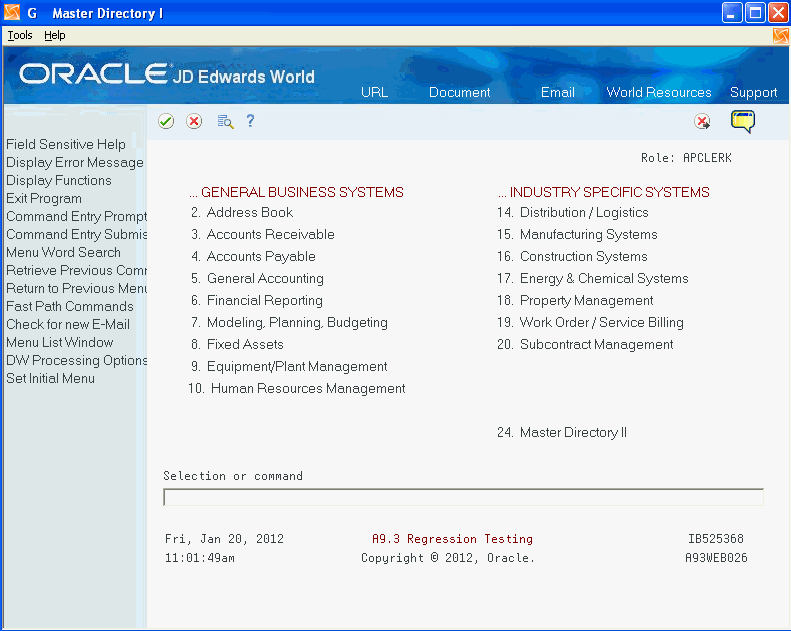Image resolution: width=791 pixels, height=631 pixels.
Task: Select 18. Property Management
Action: 575,301
